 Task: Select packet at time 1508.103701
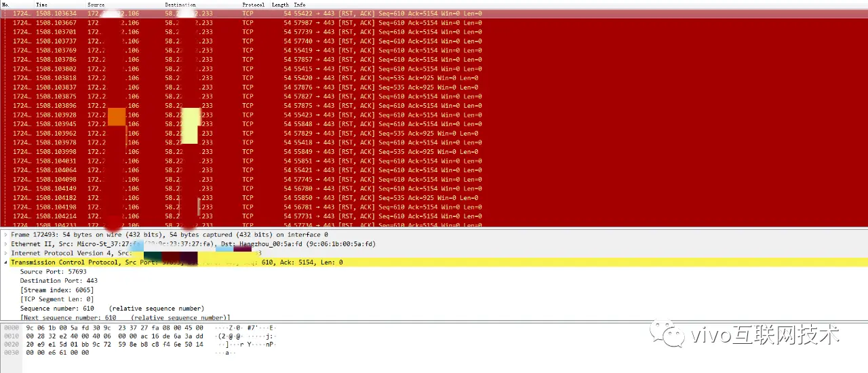pos(434,32)
